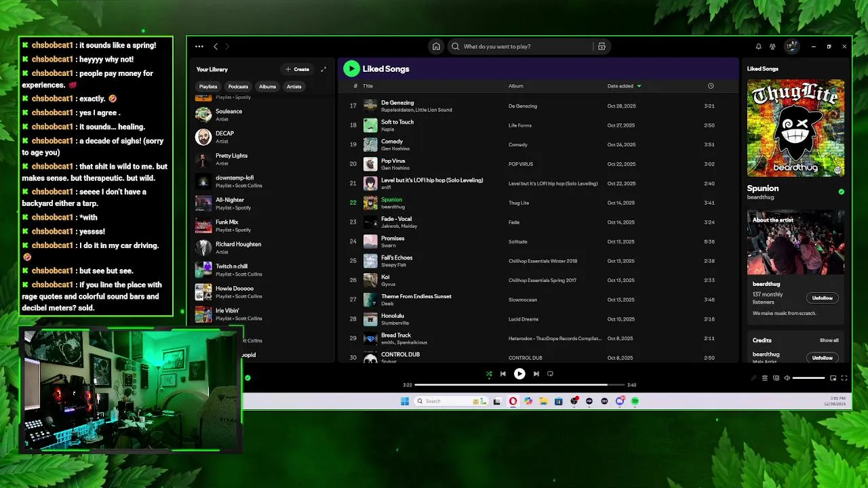Play the current song from the player bar
This screenshot has width=868, height=488.
tap(519, 373)
